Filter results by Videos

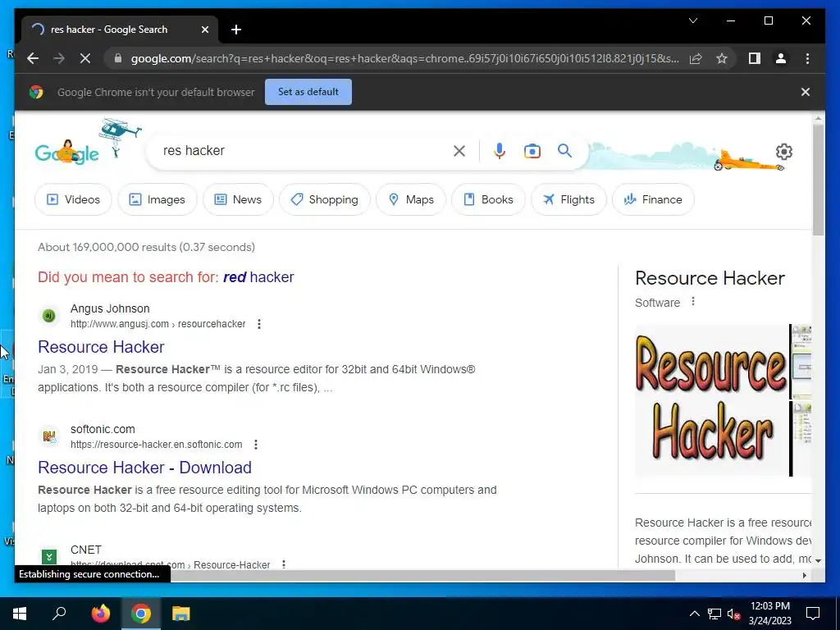point(73,199)
